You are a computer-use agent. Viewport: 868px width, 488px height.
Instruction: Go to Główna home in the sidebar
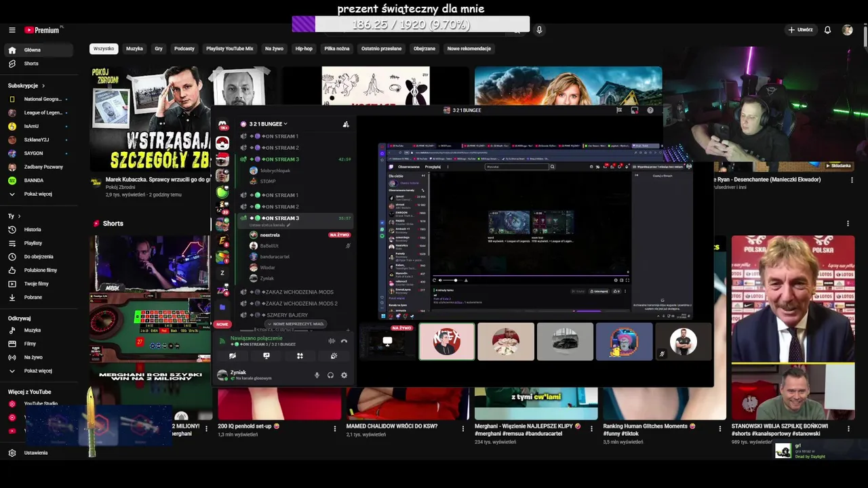(39, 50)
